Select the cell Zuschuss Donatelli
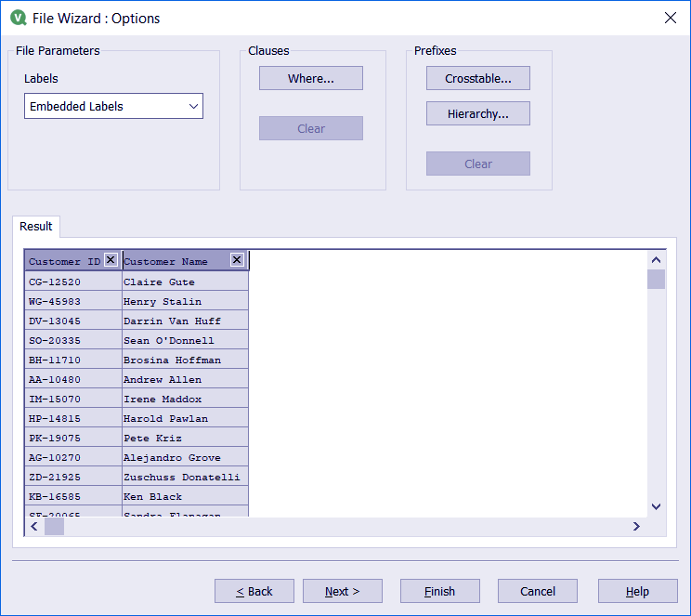 click(186, 477)
